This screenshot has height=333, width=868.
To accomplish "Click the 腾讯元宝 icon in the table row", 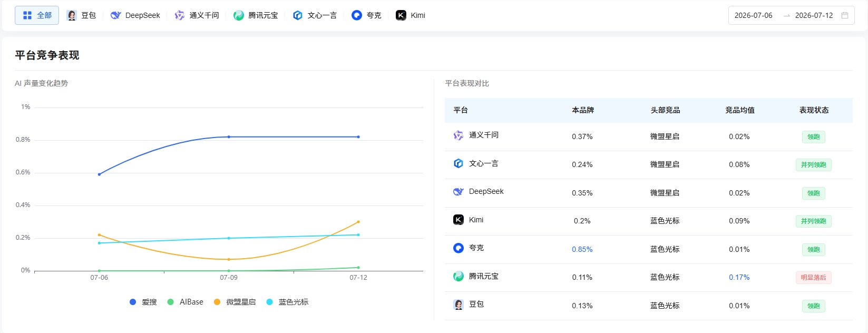I will 459,276.
